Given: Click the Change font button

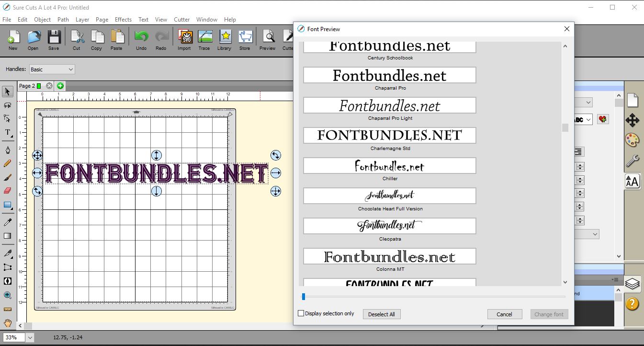Looking at the screenshot, I should pyautogui.click(x=549, y=314).
